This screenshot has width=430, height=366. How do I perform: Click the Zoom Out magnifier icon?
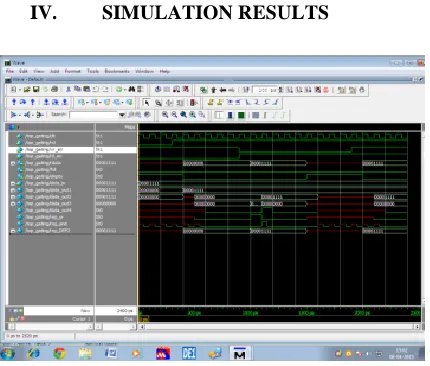coord(174,115)
